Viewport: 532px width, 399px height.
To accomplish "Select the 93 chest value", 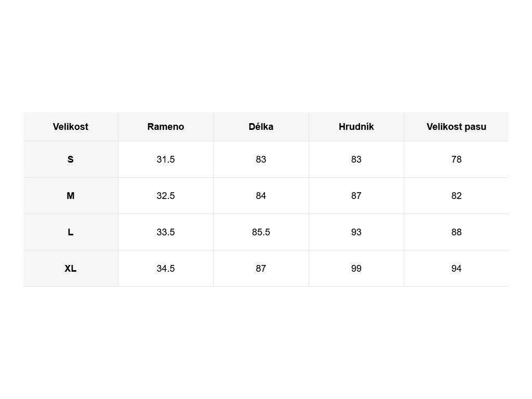I will pyautogui.click(x=356, y=232).
